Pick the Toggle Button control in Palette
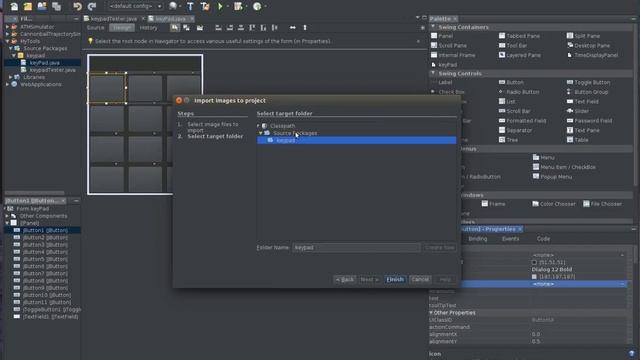Screen dimensions: 640x360 [588, 82]
